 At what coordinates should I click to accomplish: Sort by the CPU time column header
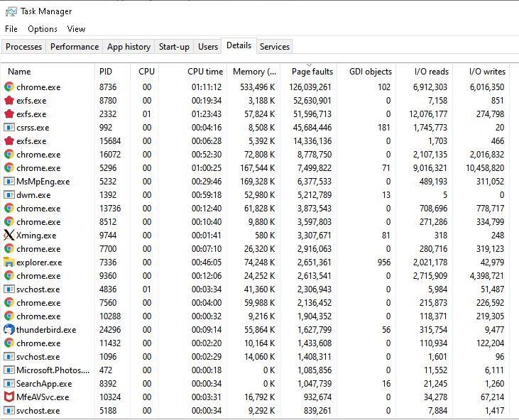tap(204, 72)
